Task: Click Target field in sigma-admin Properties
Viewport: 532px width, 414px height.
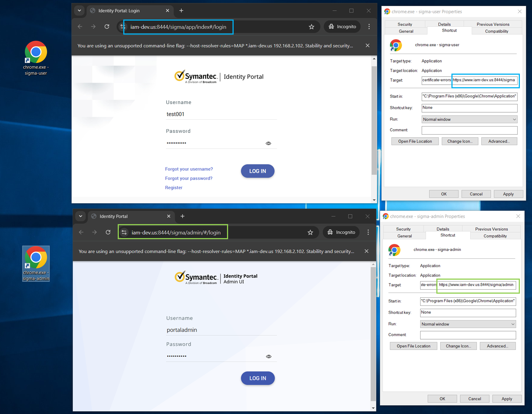Action: pos(468,285)
